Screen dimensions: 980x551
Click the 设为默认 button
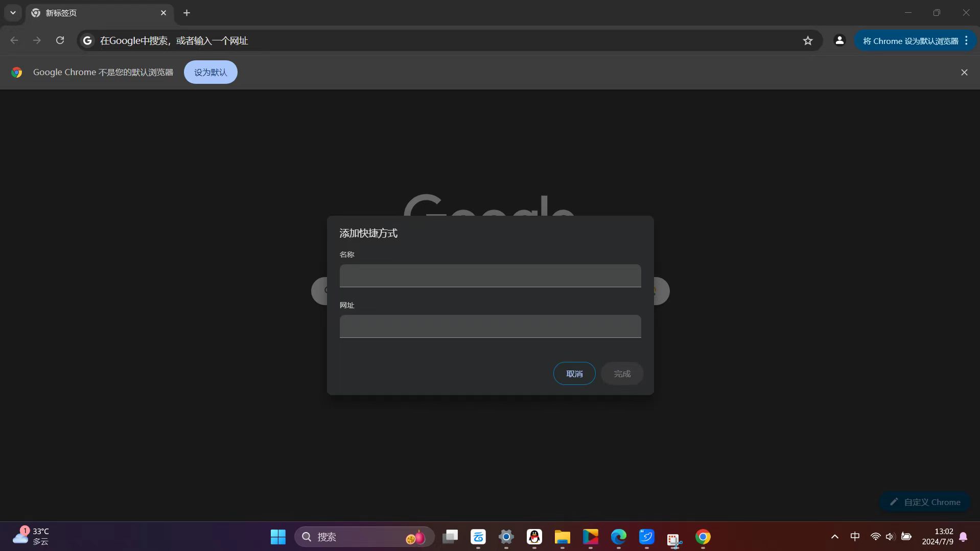click(210, 72)
